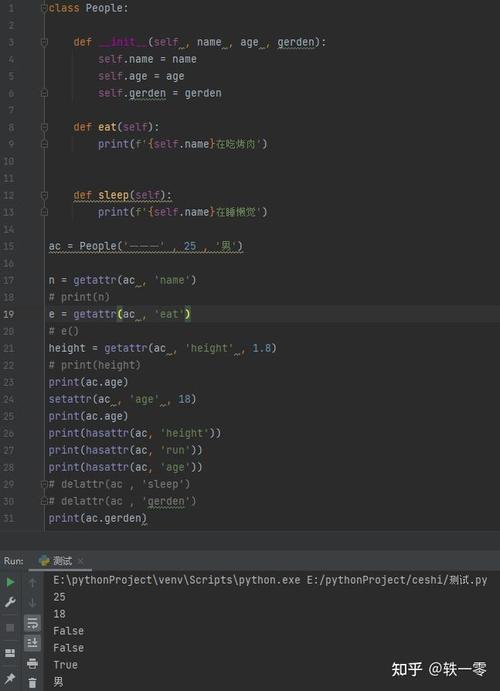Click the '25' value in Run output
The width and height of the screenshot is (500, 691).
[59, 597]
